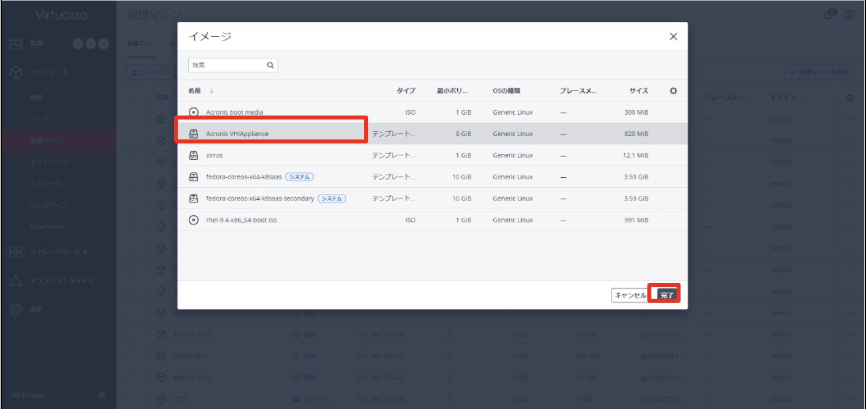
Task: Click the テンプレート type cell in cirros row
Action: click(x=393, y=155)
